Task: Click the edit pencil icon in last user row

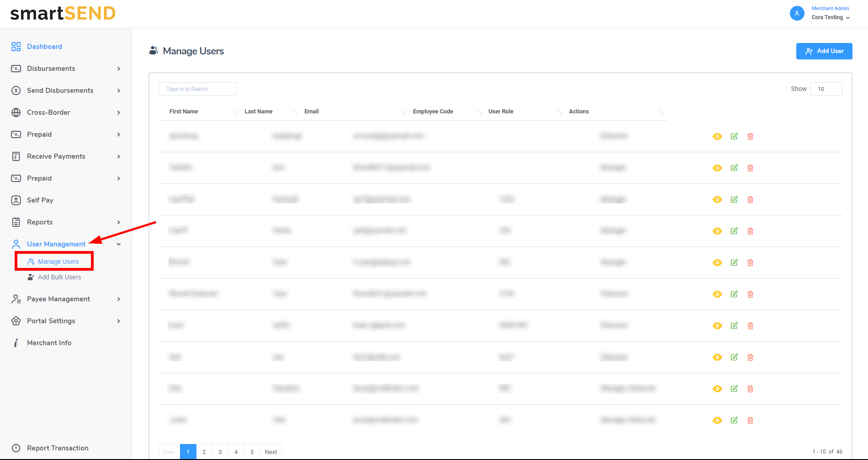Action: (734, 420)
